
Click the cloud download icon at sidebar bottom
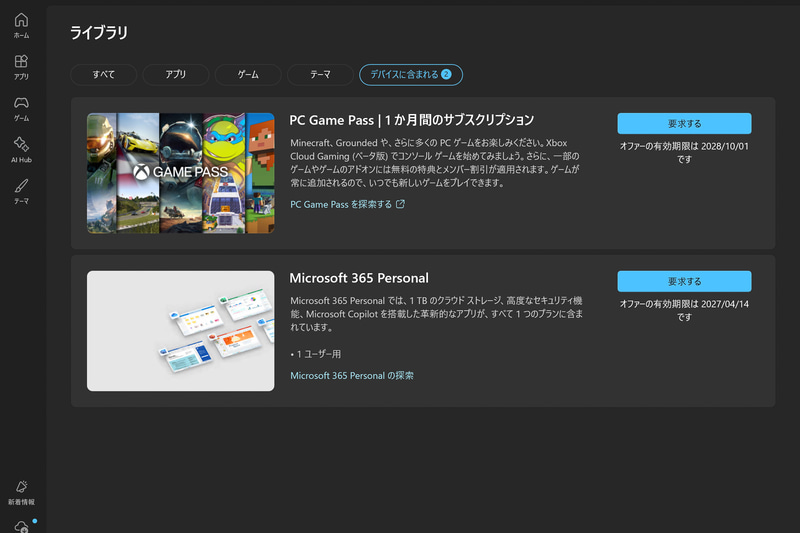pyautogui.click(x=21, y=526)
